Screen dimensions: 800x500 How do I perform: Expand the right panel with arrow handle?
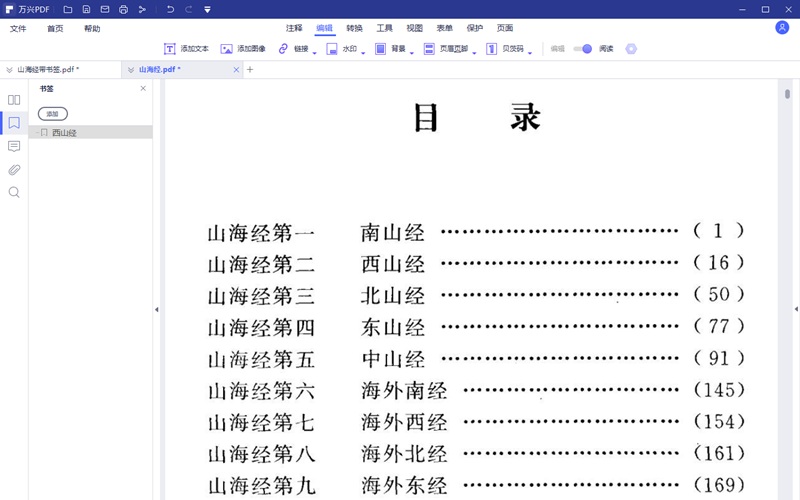tap(796, 310)
